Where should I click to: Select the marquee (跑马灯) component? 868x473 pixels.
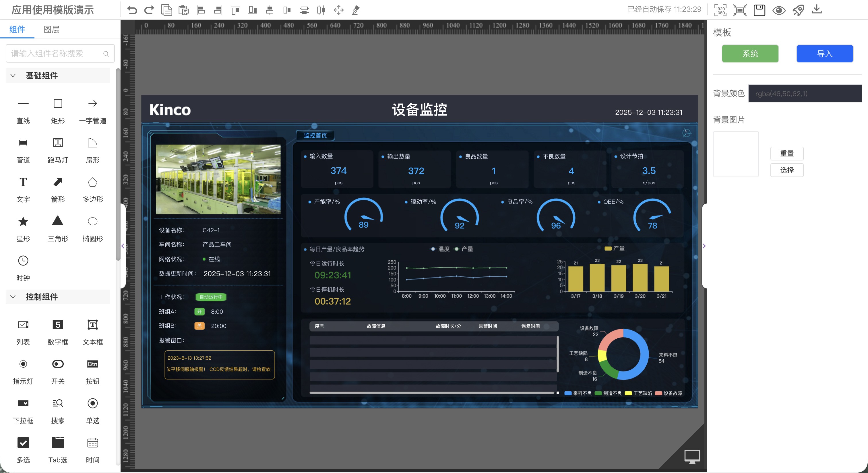tap(58, 143)
